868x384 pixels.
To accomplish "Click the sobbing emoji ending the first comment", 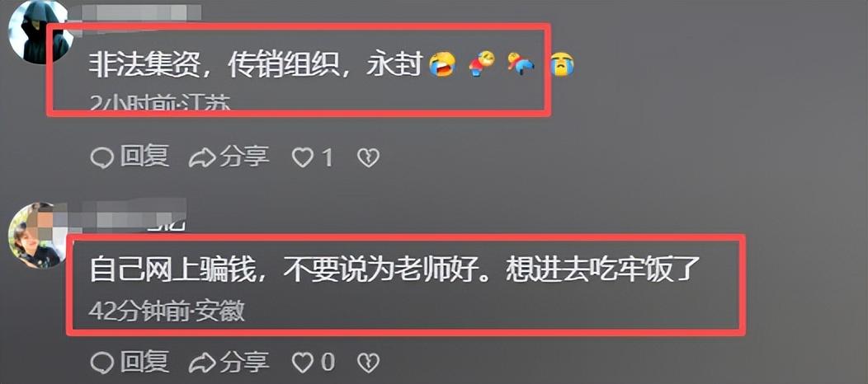I will [562, 66].
